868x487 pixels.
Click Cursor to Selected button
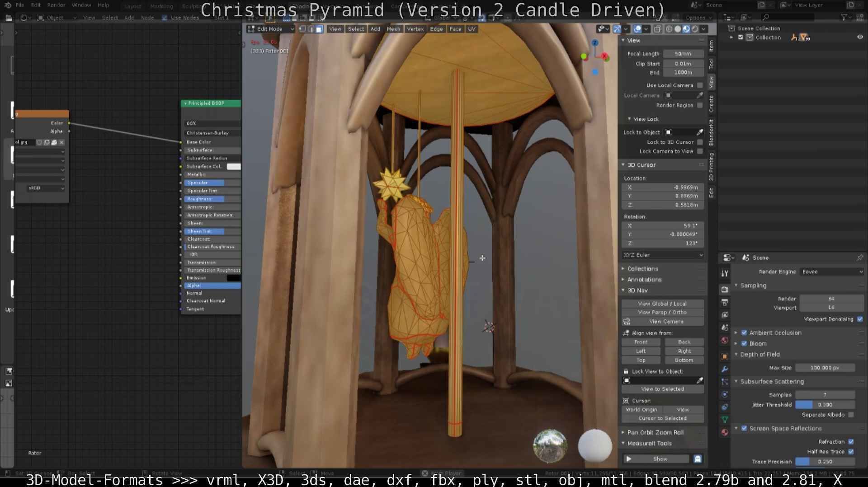point(662,419)
